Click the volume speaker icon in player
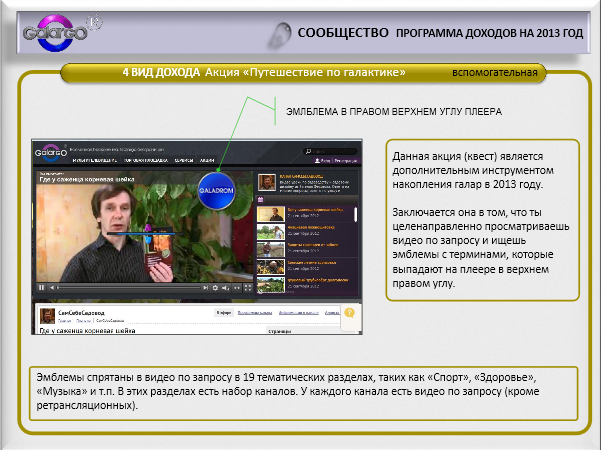 coord(225,287)
